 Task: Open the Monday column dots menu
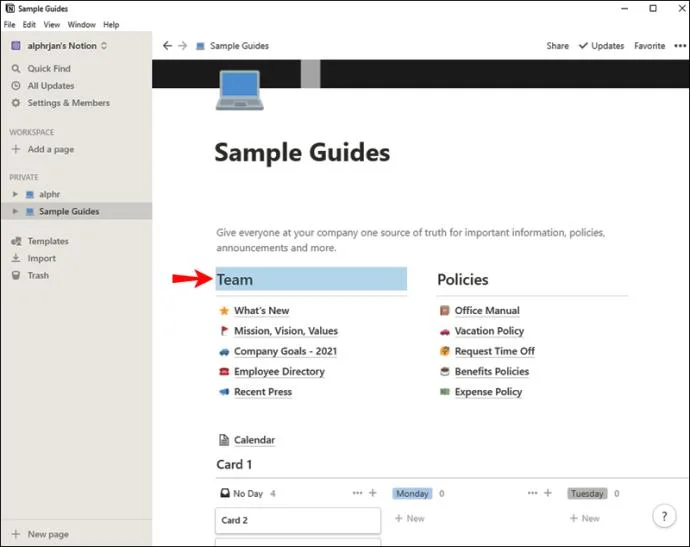pos(532,493)
